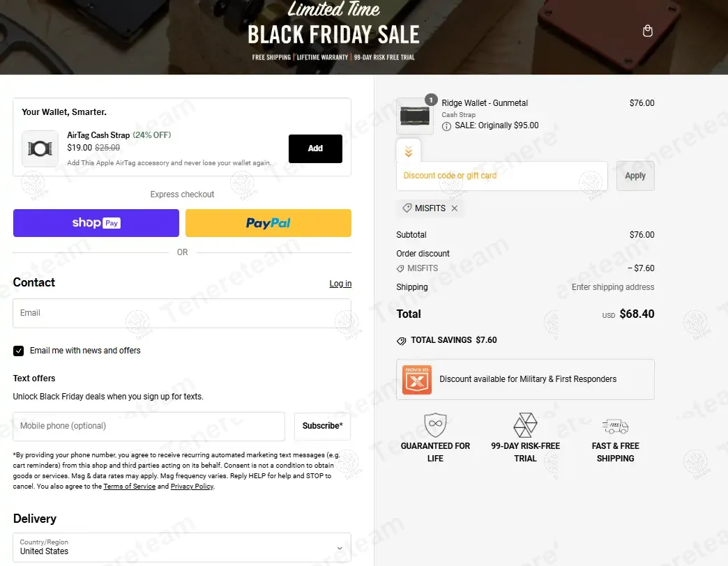Click the Ridge Wallet Gunmetal thumbnail
The width and height of the screenshot is (728, 566).
pyautogui.click(x=415, y=116)
